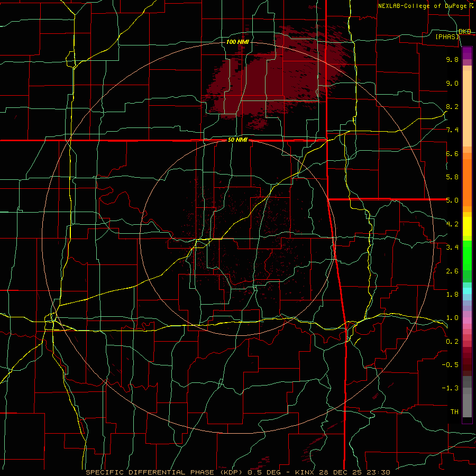Click the 6.6 scale label
Image resolution: width=476 pixels, height=476 pixels.
click(x=452, y=153)
